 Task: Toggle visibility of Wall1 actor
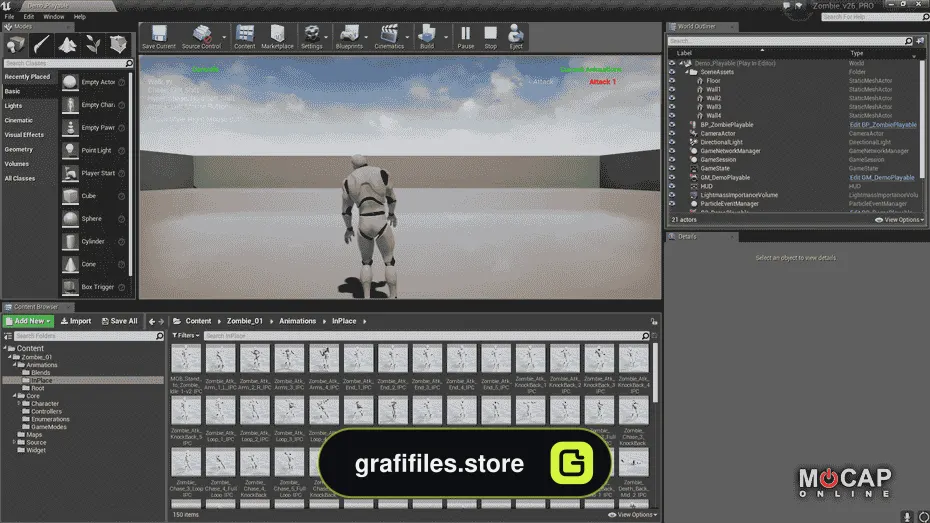672,90
